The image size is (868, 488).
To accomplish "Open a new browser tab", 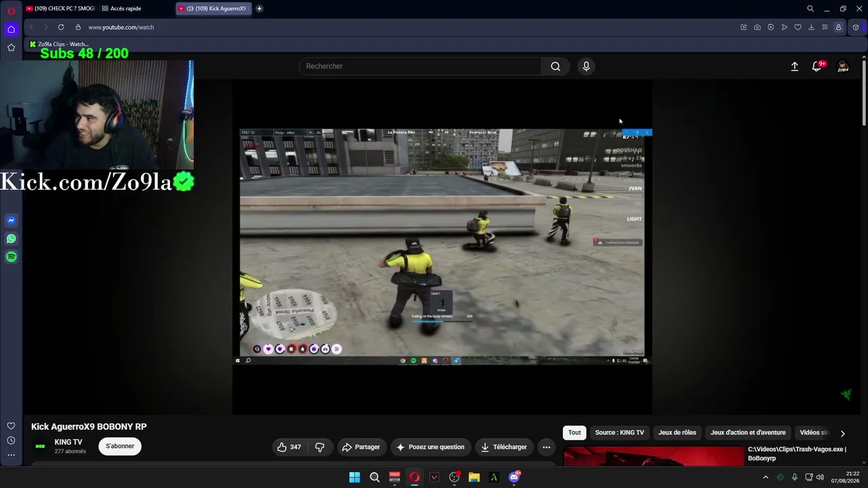I will [259, 9].
